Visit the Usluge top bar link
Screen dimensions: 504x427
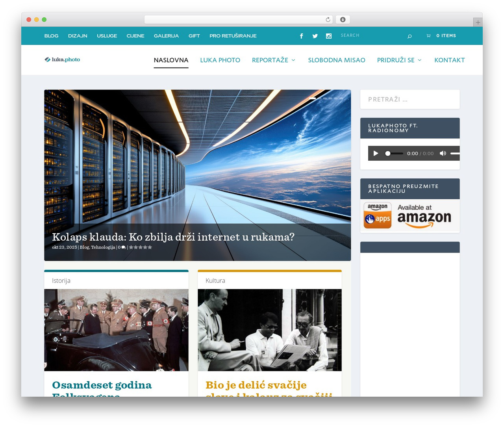(107, 36)
